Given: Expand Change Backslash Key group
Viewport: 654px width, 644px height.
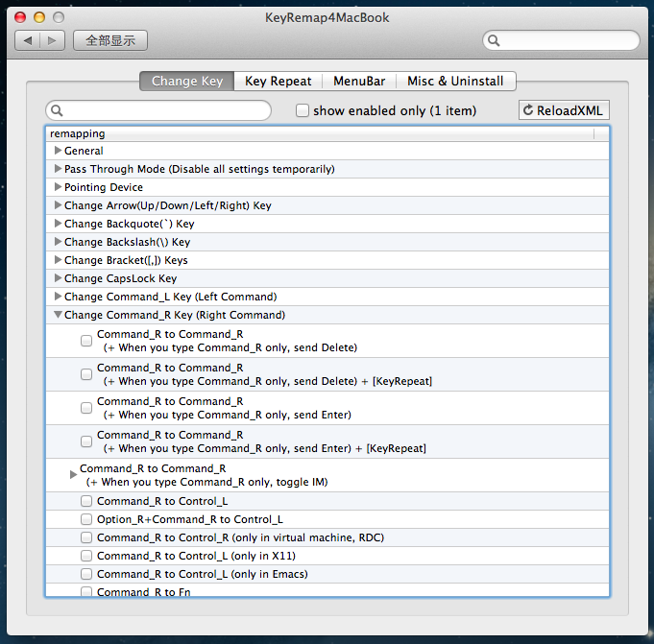Looking at the screenshot, I should click(58, 242).
